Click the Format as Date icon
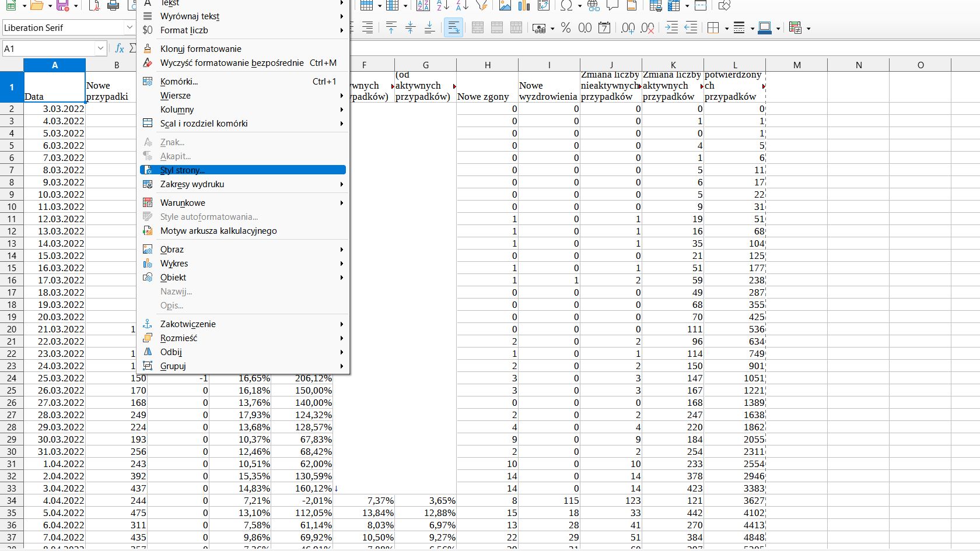Image resolution: width=980 pixels, height=551 pixels. pyautogui.click(x=605, y=28)
